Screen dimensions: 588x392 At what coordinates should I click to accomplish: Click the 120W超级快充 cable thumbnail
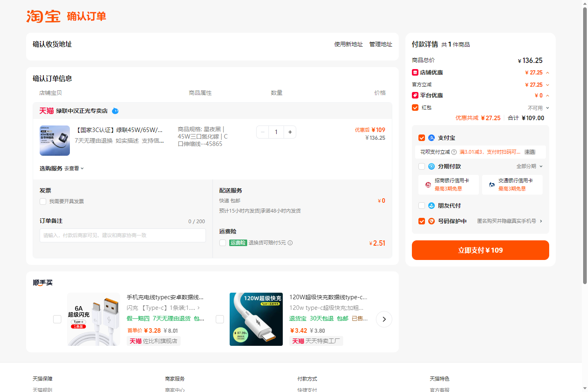point(256,319)
